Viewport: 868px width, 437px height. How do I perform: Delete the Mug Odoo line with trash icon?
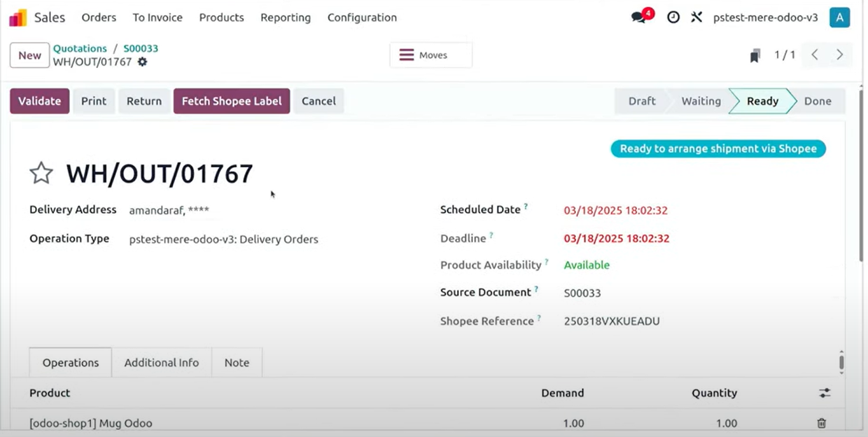822,423
